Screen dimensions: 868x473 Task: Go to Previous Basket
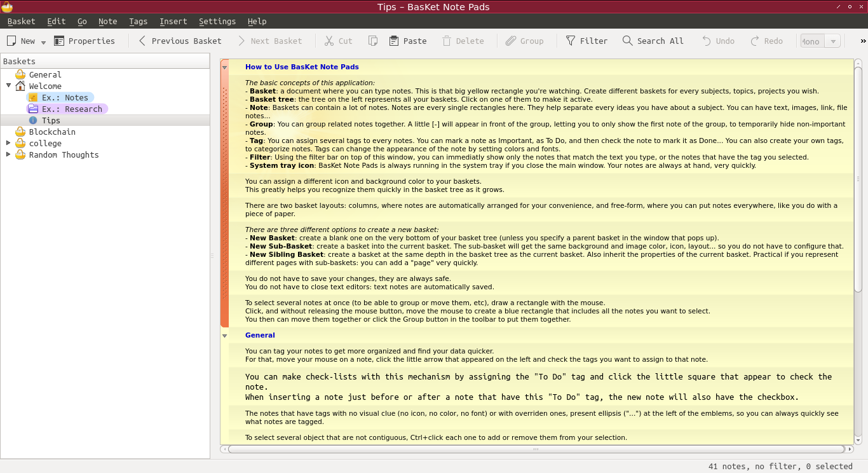point(180,41)
